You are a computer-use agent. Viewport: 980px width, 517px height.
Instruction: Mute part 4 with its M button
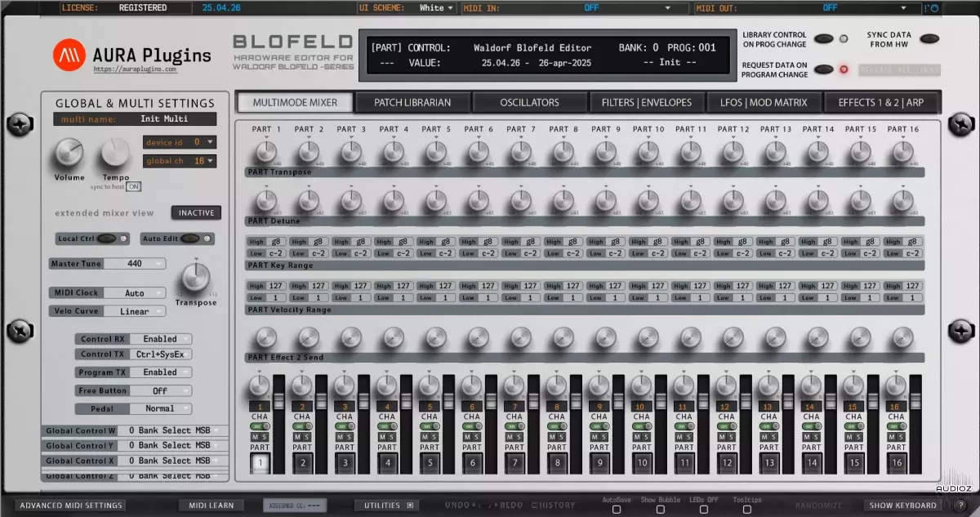coord(382,436)
